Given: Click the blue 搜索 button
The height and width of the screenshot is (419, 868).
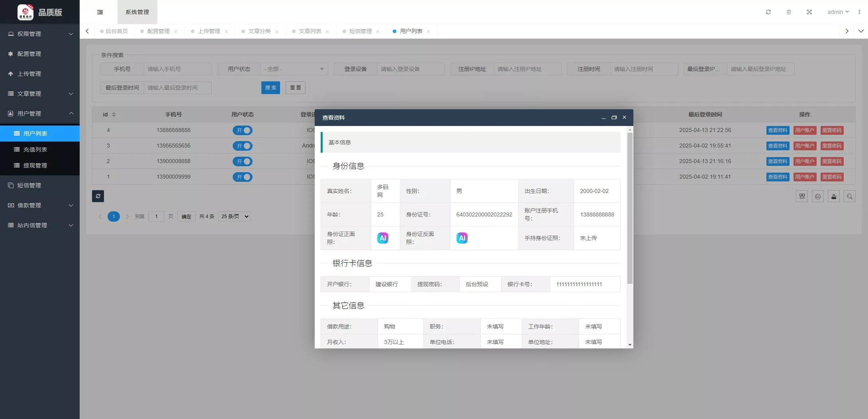Looking at the screenshot, I should 270,88.
